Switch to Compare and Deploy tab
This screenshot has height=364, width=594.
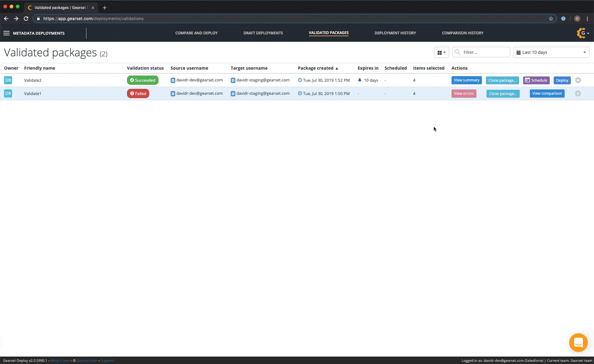pyautogui.click(x=196, y=33)
